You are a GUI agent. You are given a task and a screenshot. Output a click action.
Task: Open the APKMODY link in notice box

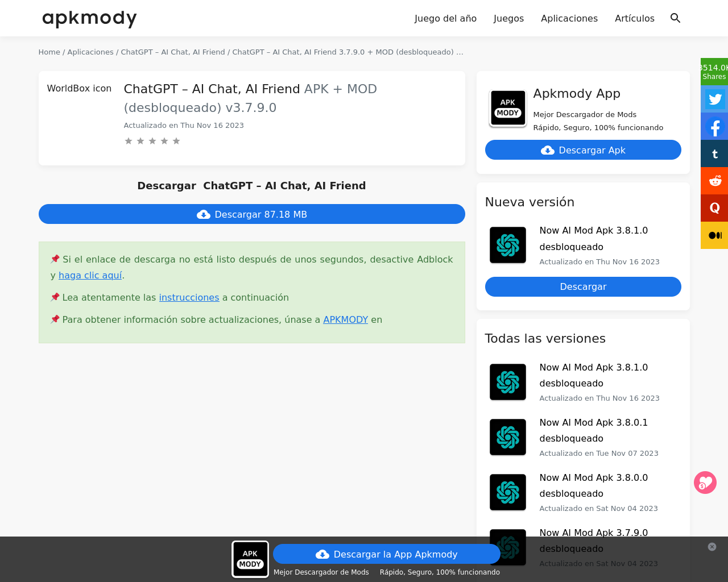click(x=346, y=319)
